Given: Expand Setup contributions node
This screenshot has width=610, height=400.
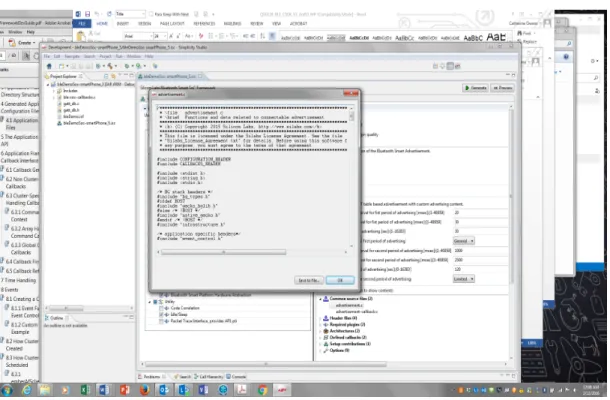Looking at the screenshot, I should coord(321,344).
